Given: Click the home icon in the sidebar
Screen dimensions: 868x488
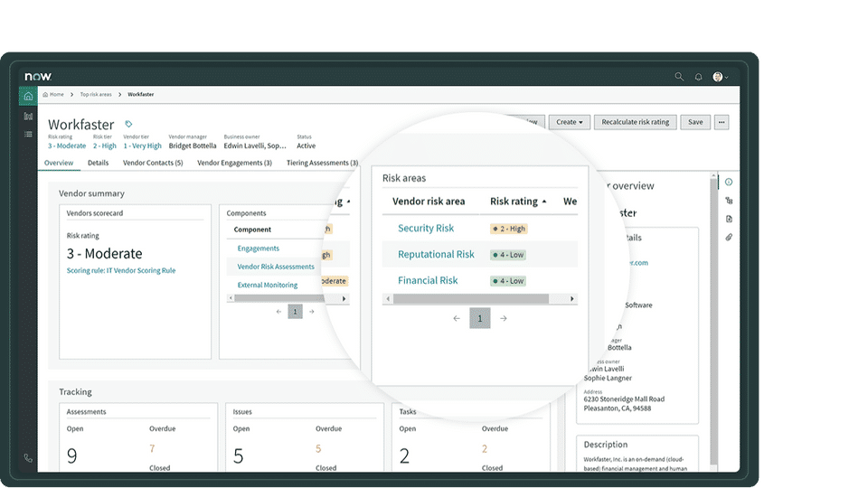Looking at the screenshot, I should 28,96.
